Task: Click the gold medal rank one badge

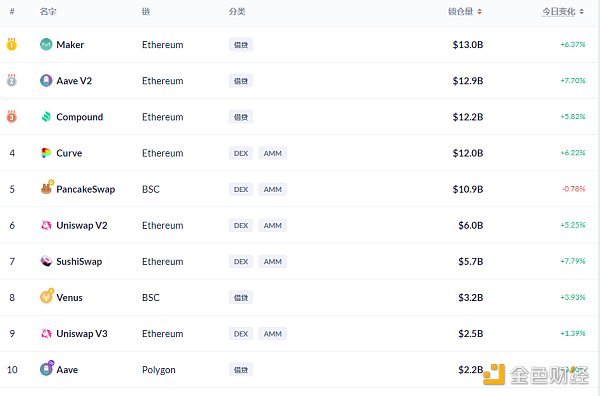Action: tap(11, 44)
